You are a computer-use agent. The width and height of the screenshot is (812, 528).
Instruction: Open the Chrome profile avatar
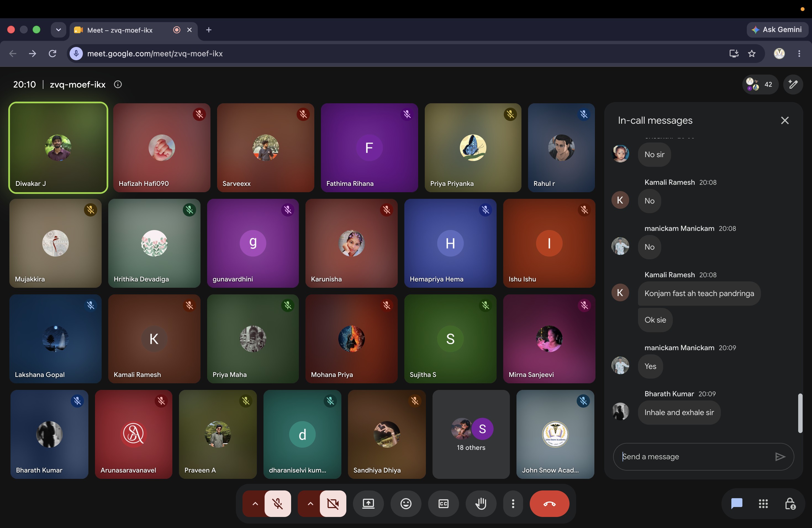(x=779, y=53)
